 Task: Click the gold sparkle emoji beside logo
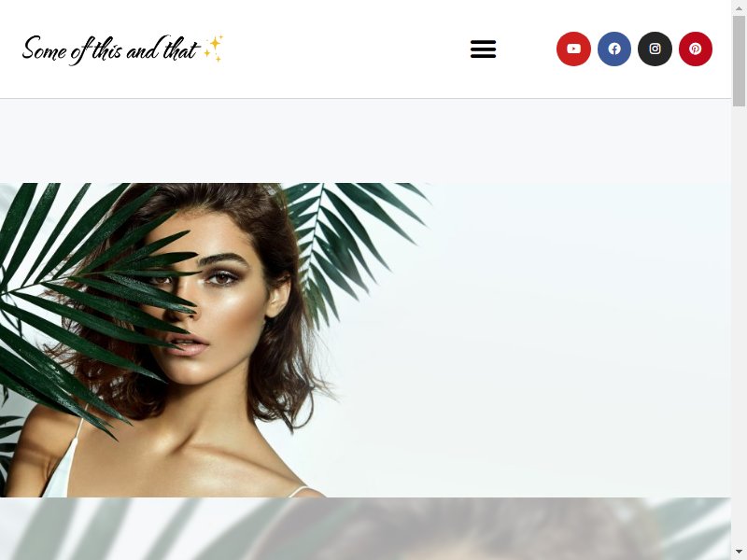[x=214, y=49]
